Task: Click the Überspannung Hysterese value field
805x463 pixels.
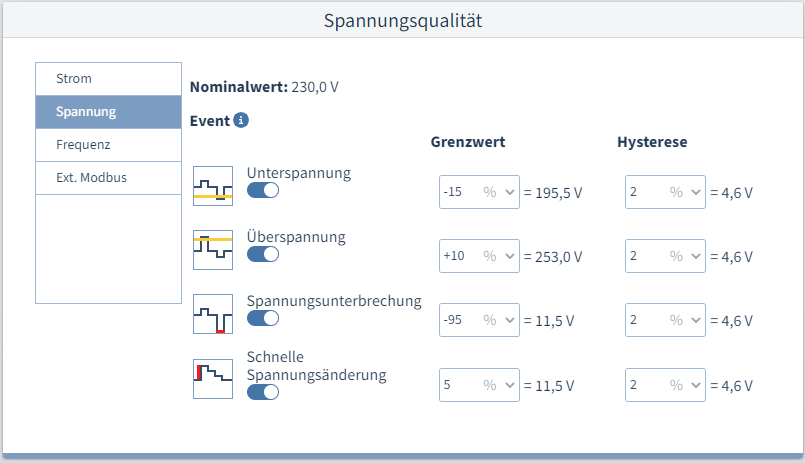Action: pos(645,256)
